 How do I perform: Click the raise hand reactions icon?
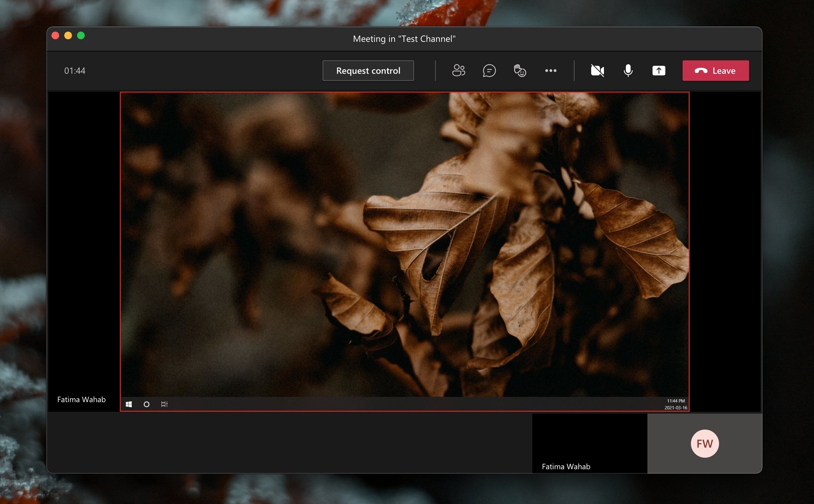tap(520, 70)
